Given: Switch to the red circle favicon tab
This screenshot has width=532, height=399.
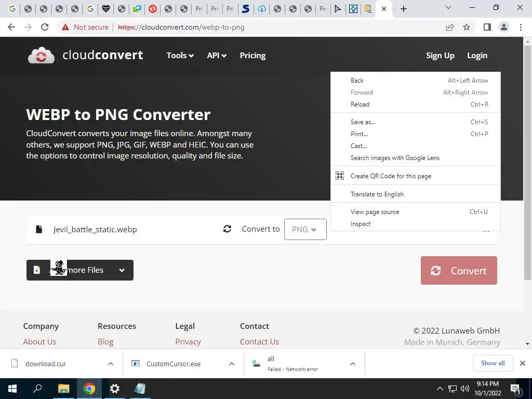Looking at the screenshot, I should [x=153, y=9].
